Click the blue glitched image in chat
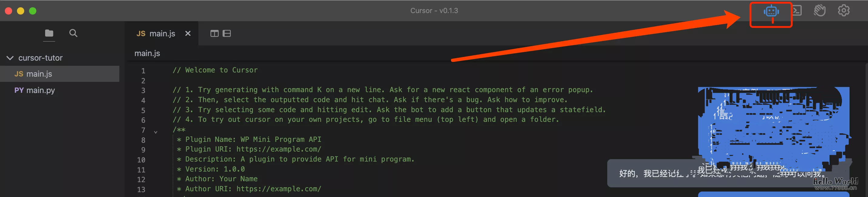868x197 pixels. pyautogui.click(x=773, y=128)
